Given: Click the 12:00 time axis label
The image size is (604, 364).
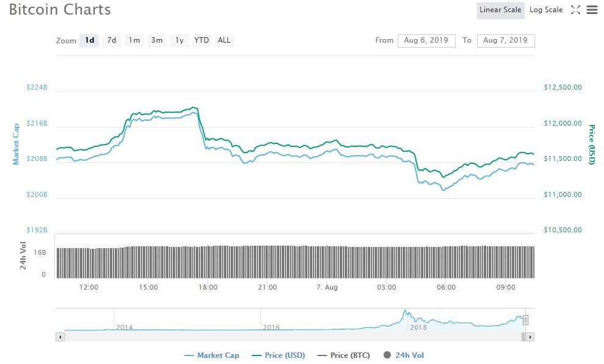Looking at the screenshot, I should [x=89, y=287].
